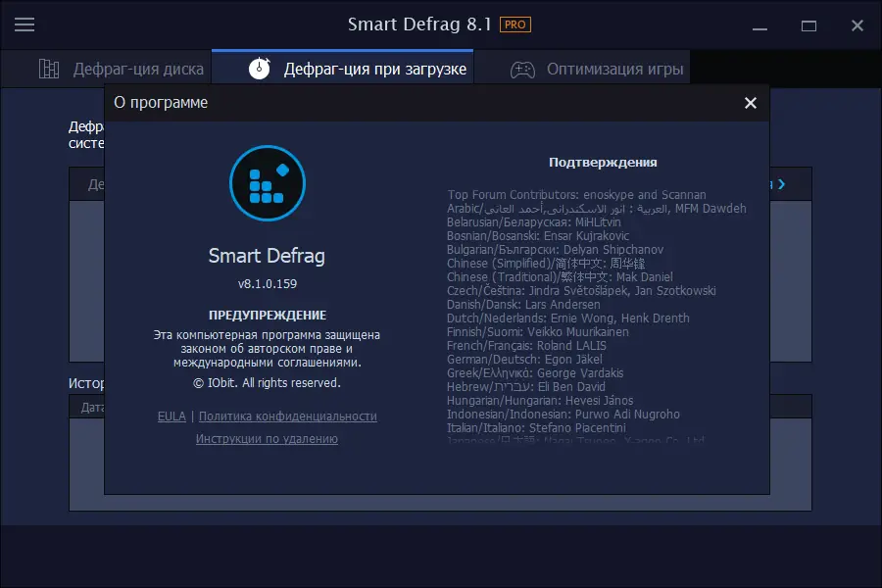Viewport: 882px width, 588px height.
Task: Click the Belarusian: MiHLitvin line
Action: coord(534,222)
